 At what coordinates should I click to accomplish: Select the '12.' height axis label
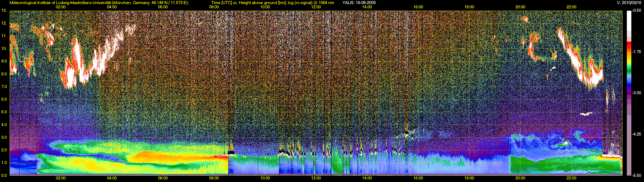tap(4, 23)
